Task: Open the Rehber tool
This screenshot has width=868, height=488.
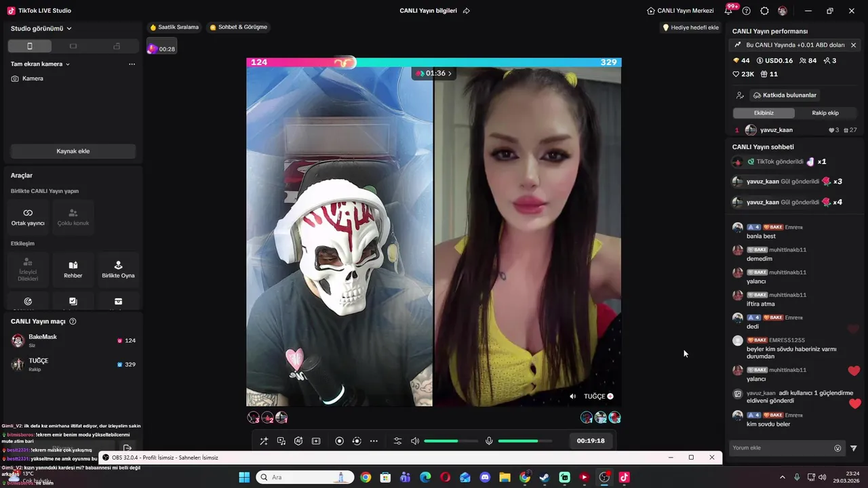Action: 73,270
